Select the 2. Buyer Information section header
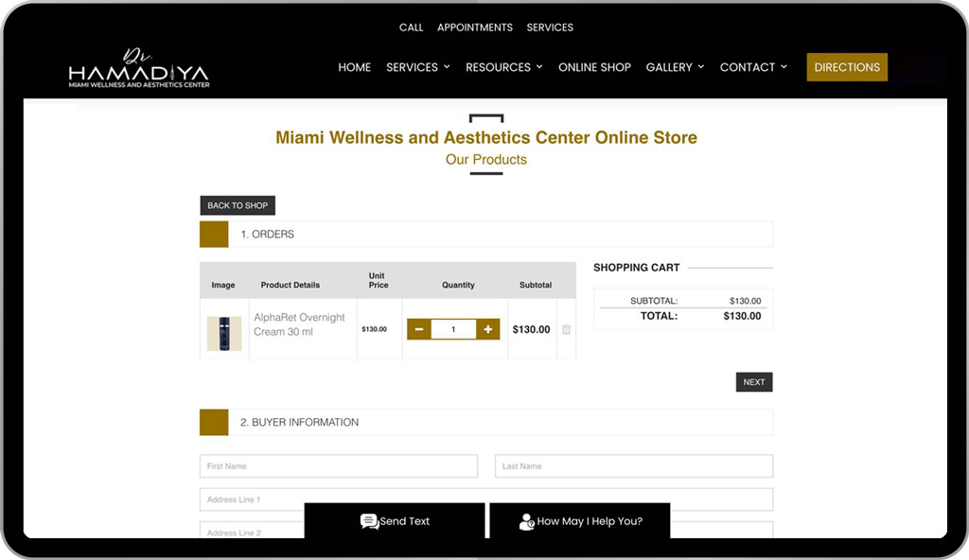Screen dimensions: 969x560 pyautogui.click(x=486, y=422)
